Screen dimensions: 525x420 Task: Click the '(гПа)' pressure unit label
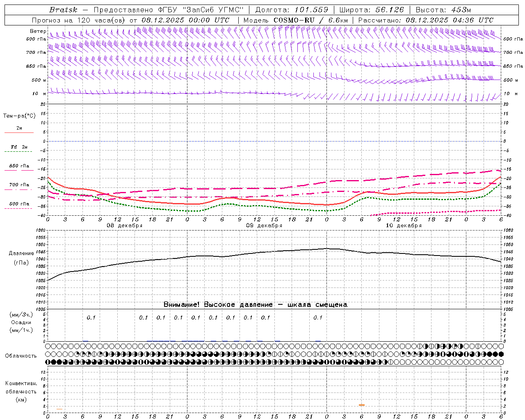[21, 263]
